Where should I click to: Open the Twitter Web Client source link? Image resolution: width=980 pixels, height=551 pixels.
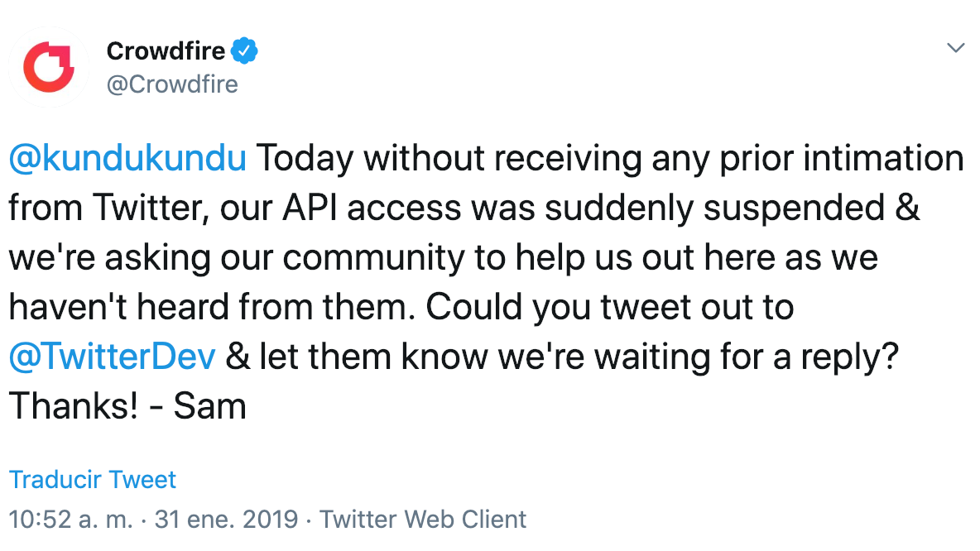pos(423,519)
